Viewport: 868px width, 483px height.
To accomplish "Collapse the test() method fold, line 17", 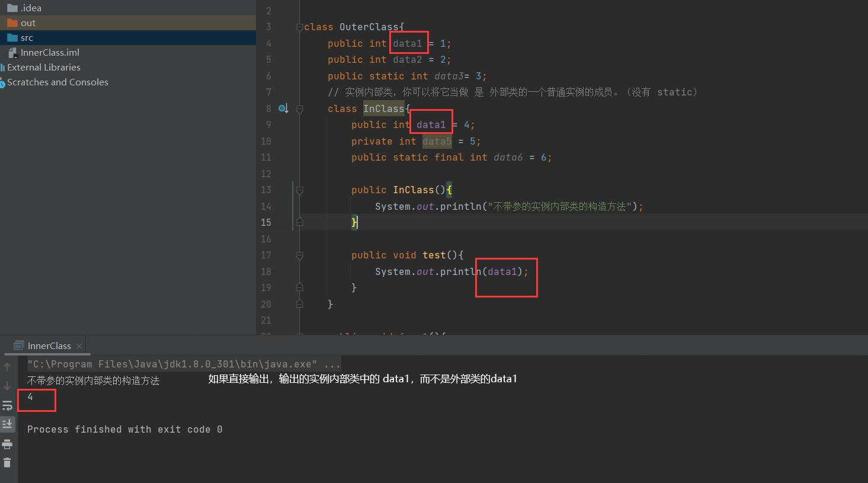I will click(300, 255).
